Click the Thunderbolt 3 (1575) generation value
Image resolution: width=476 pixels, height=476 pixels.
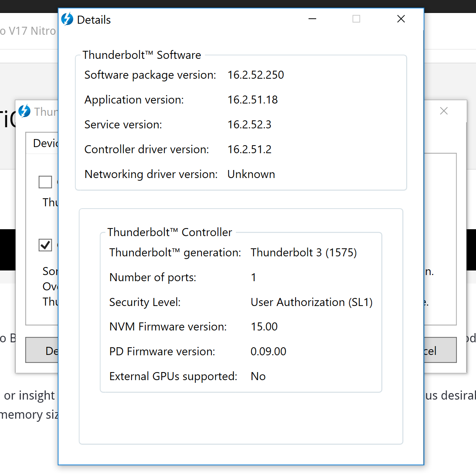304,253
